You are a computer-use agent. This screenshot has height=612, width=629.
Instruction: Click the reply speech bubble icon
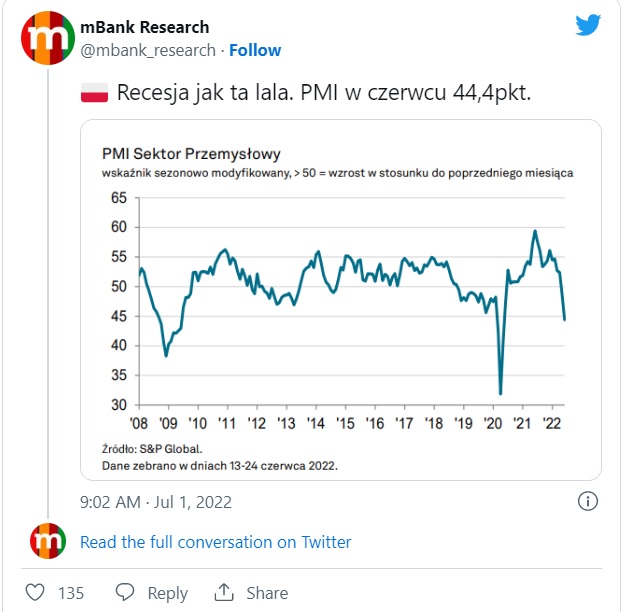point(125,592)
